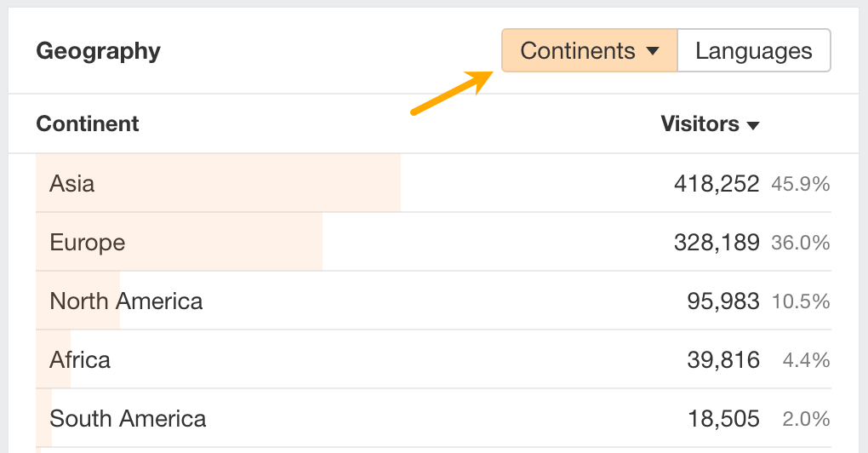Click the 4.4% share for Africa
868x453 pixels.
pos(806,360)
